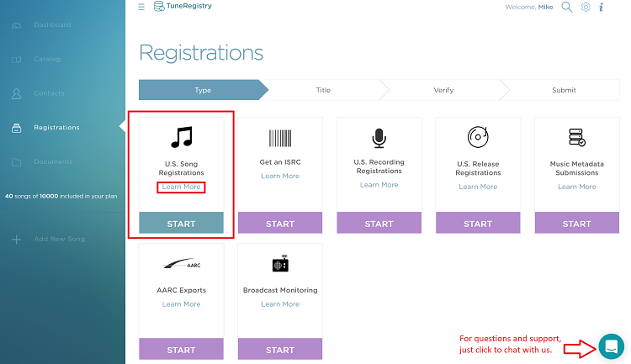Start U.S. Release Registrations
Image resolution: width=631 pixels, height=364 pixels.
[478, 223]
